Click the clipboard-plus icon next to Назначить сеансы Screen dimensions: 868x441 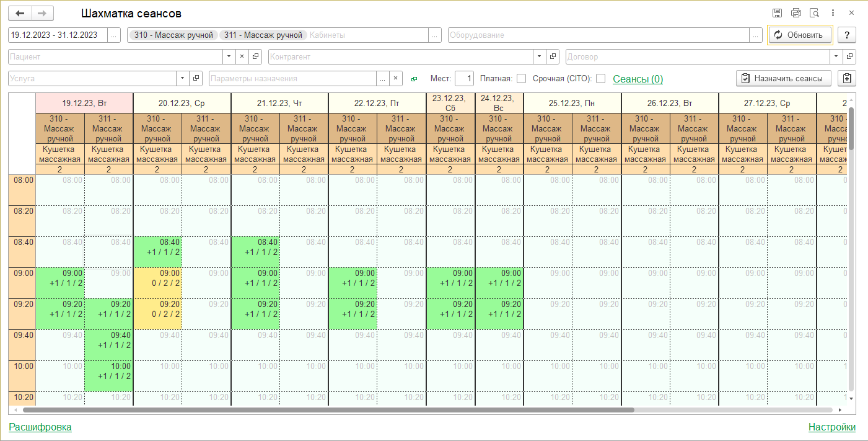click(x=847, y=78)
